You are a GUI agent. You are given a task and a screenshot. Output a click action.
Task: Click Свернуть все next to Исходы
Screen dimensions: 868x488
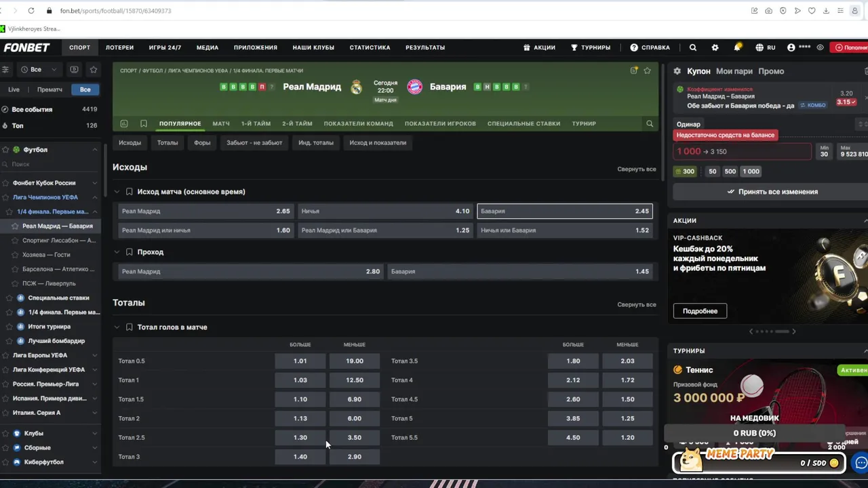pos(636,169)
